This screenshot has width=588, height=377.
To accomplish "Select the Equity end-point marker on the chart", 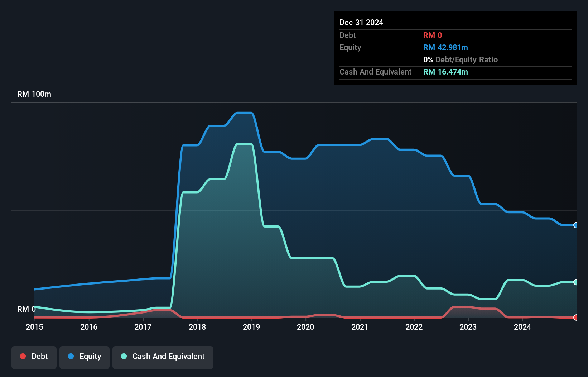I will (575, 225).
